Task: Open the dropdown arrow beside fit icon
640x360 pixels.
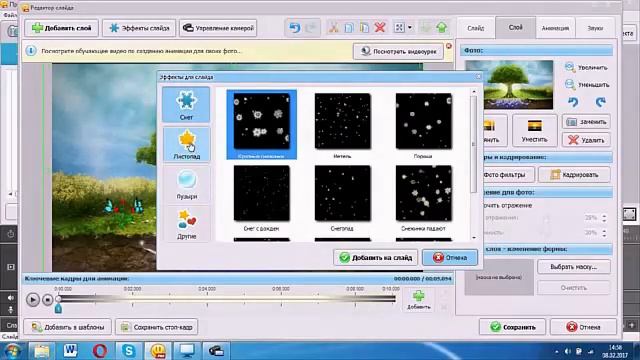Action: click(409, 28)
